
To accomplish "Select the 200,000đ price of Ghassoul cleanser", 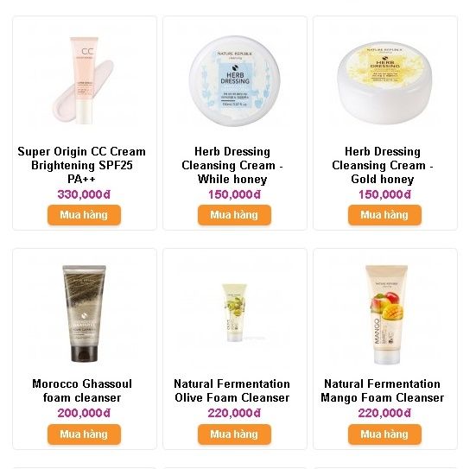I will 84,413.
